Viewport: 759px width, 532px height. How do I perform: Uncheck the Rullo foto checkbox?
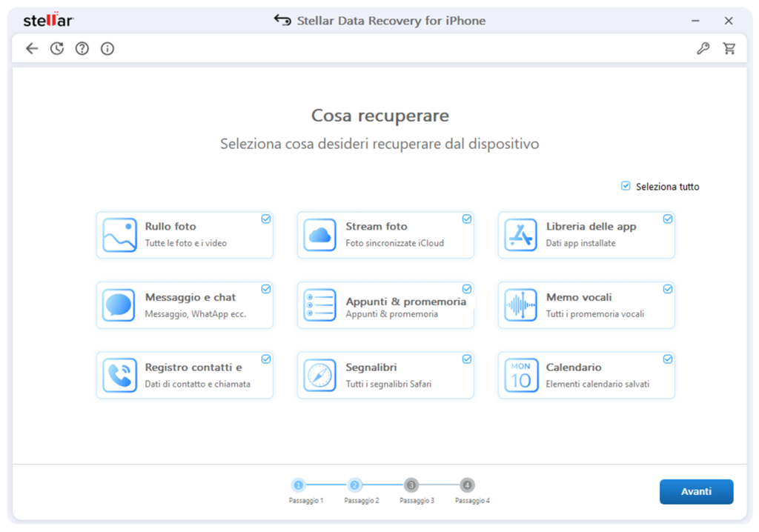266,219
